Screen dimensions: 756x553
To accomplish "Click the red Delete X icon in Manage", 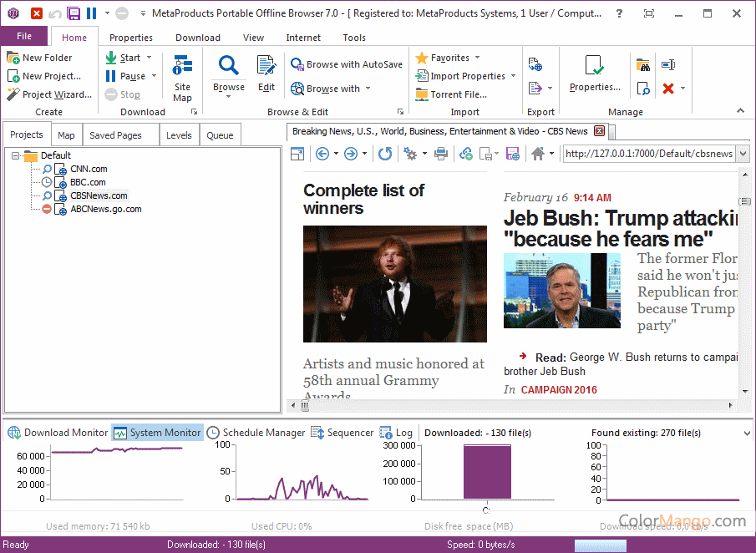I will coord(667,88).
